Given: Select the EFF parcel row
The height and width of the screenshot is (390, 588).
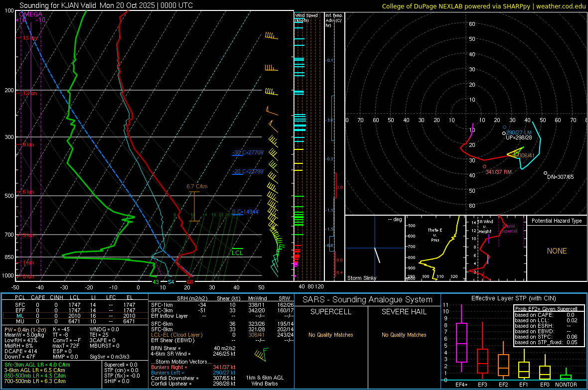Looking at the screenshot, I should point(75,310).
